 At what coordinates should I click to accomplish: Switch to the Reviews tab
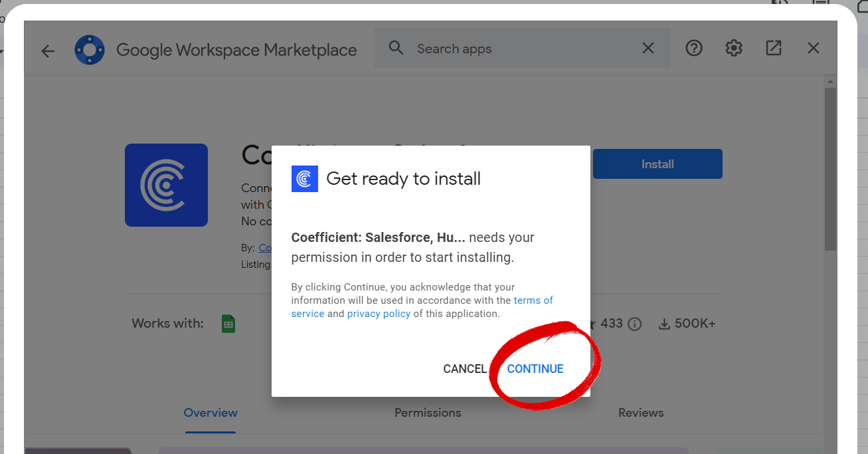click(x=641, y=413)
